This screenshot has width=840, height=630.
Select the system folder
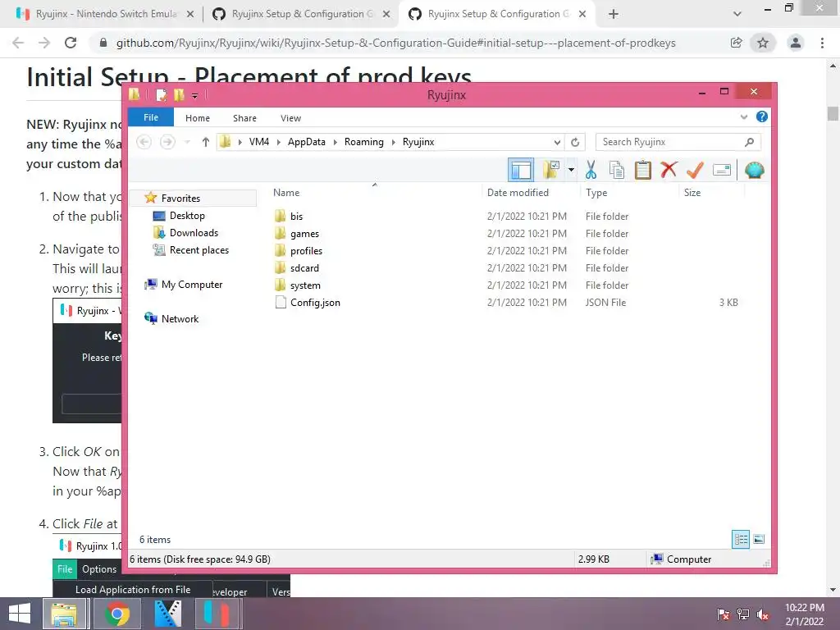pyautogui.click(x=305, y=285)
